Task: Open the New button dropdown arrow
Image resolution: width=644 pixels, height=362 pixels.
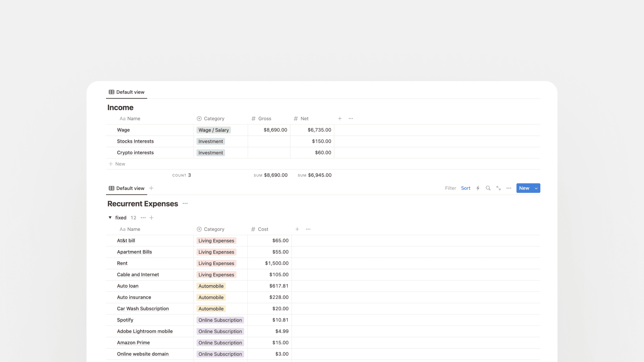Action: pos(536,188)
